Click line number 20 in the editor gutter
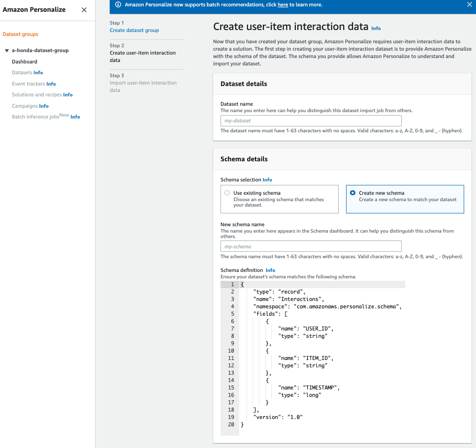Image resolution: width=476 pixels, height=448 pixels. tap(231, 424)
